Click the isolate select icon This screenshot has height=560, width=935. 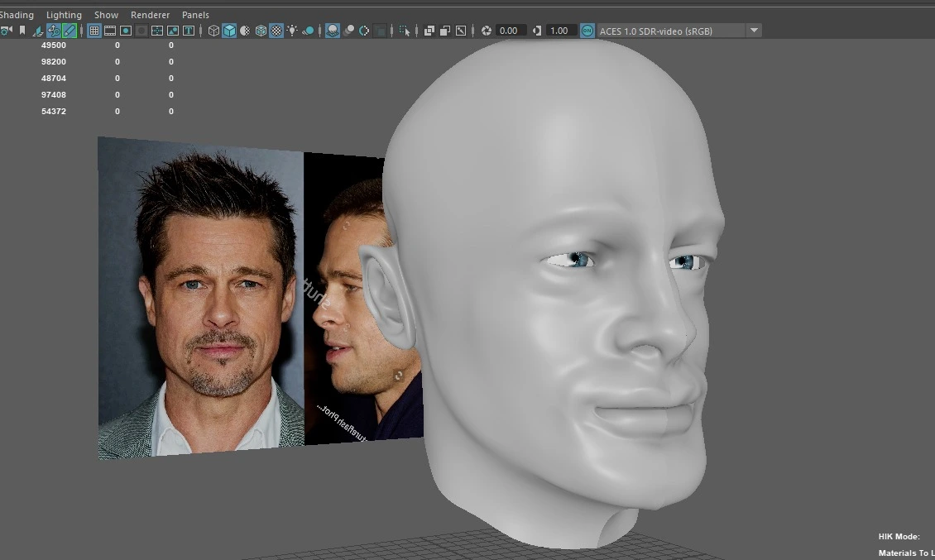[404, 31]
